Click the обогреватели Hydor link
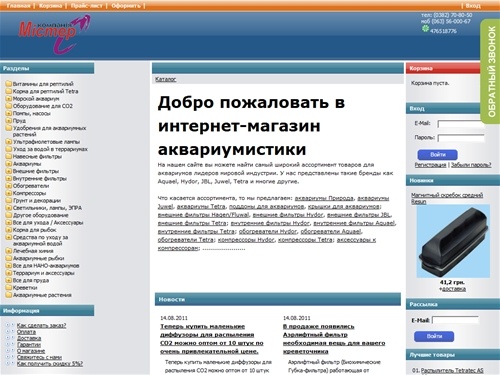The height and width of the screenshot is (375, 500). click(x=268, y=231)
